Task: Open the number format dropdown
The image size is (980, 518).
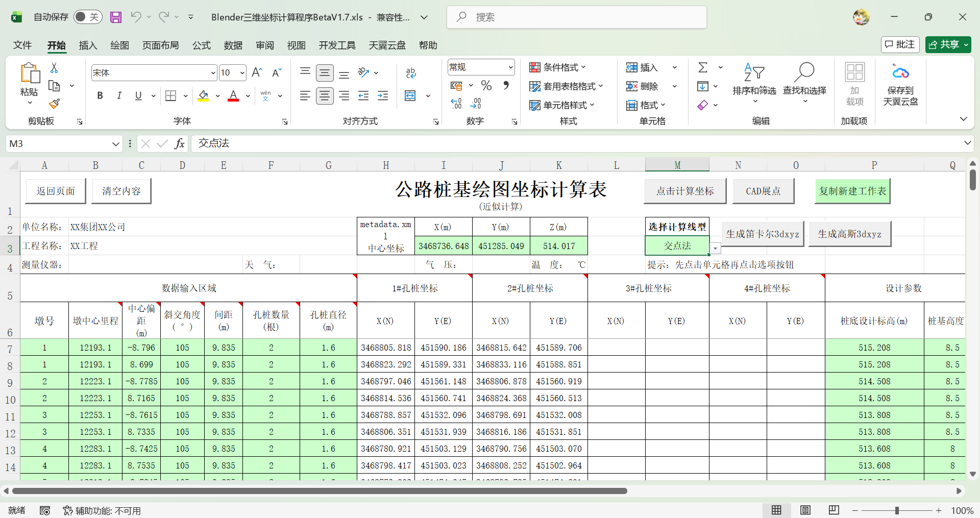Action: point(510,67)
